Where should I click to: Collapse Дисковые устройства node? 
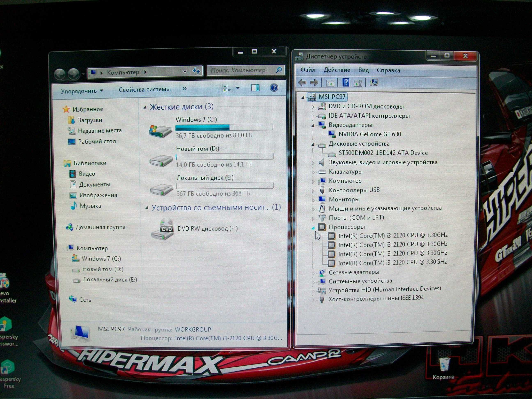(x=313, y=144)
